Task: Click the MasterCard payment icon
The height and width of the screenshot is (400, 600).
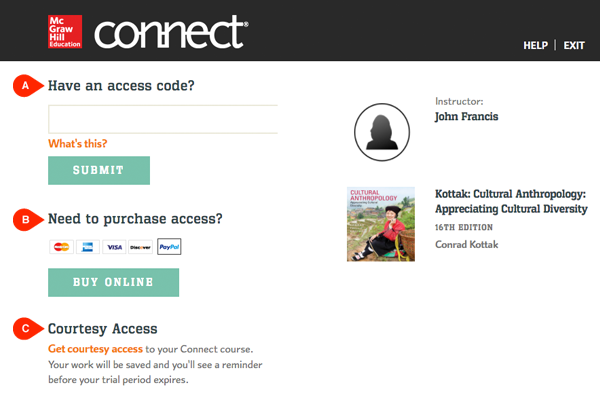Action: [x=61, y=247]
